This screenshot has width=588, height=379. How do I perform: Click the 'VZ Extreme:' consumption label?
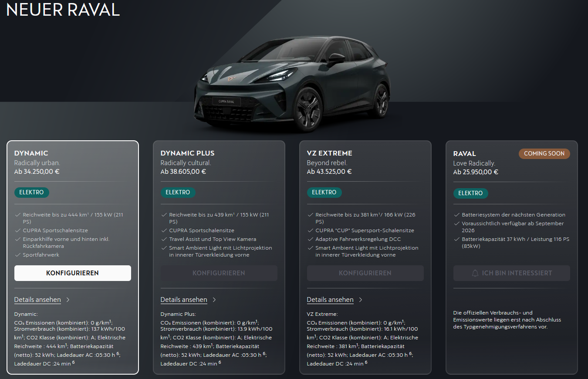322,314
